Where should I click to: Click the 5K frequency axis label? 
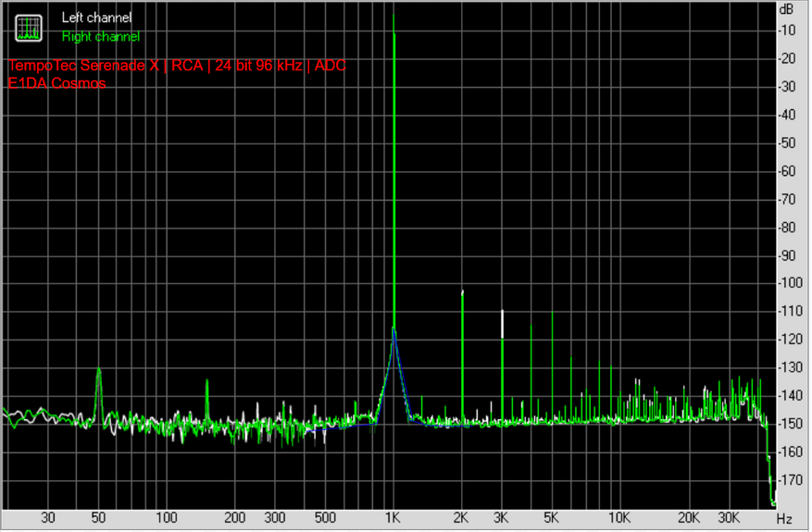[551, 518]
